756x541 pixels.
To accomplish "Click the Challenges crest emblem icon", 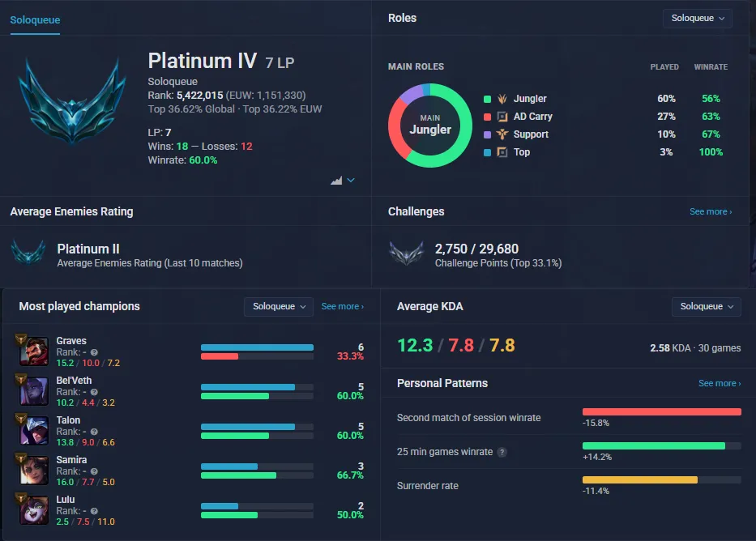I will pyautogui.click(x=406, y=253).
